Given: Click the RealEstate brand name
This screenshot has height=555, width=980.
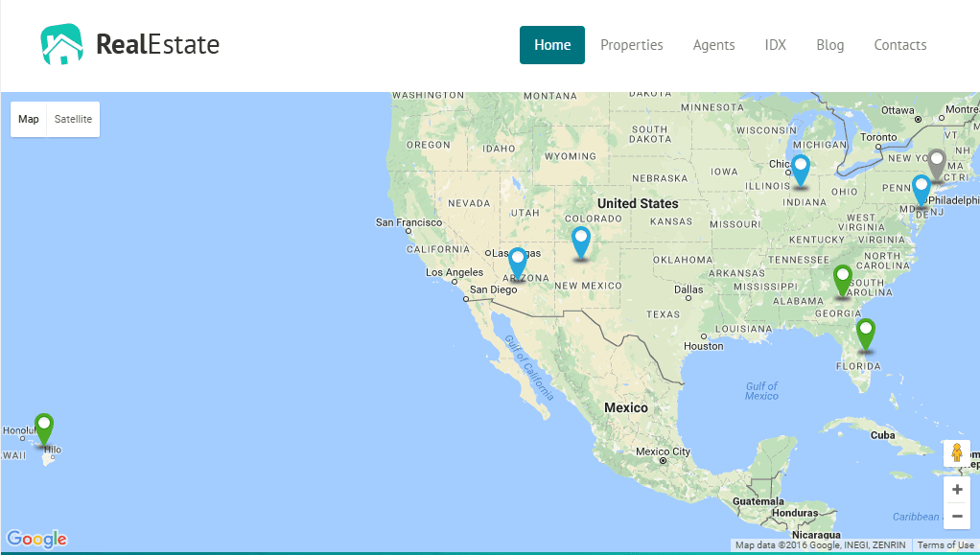Looking at the screenshot, I should (157, 44).
